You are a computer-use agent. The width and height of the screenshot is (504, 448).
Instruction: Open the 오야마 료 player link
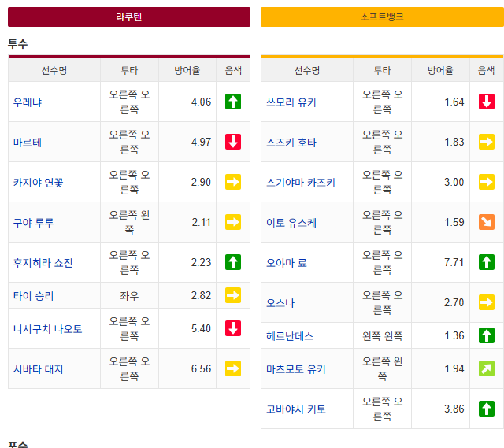287,263
